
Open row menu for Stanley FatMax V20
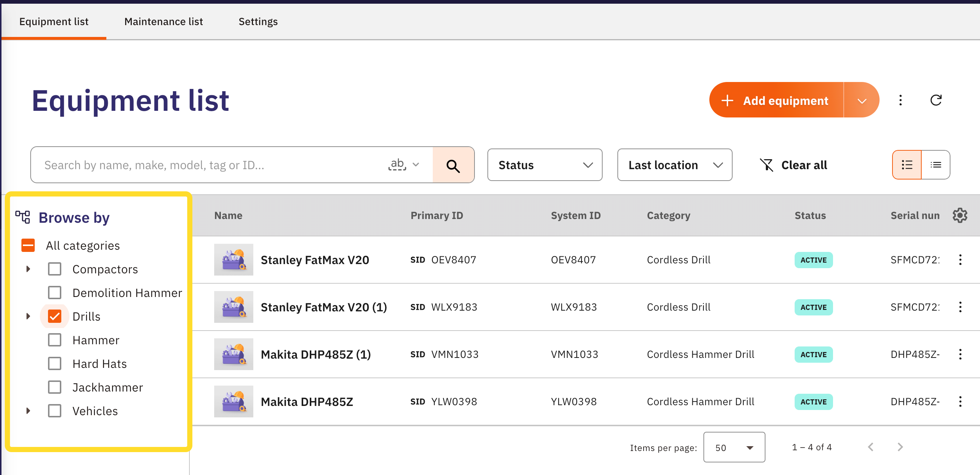click(x=960, y=260)
